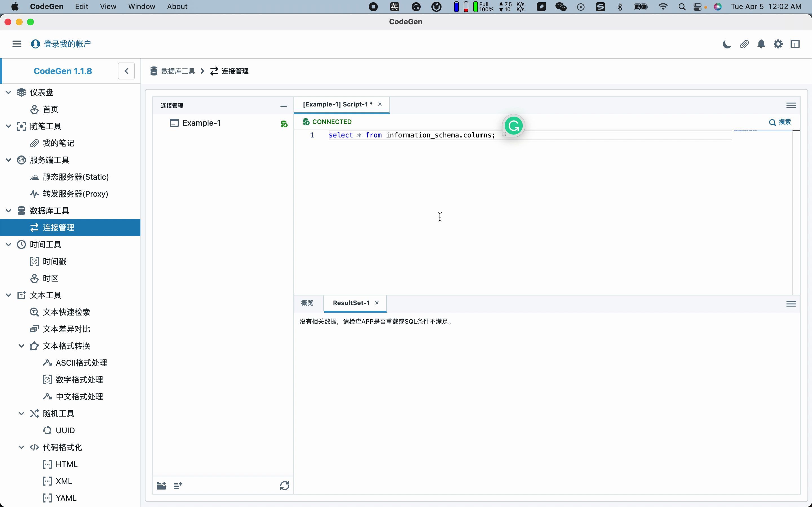This screenshot has height=507, width=812.
Task: Click the refresh ResultSet icon at bottom
Action: pos(285,485)
